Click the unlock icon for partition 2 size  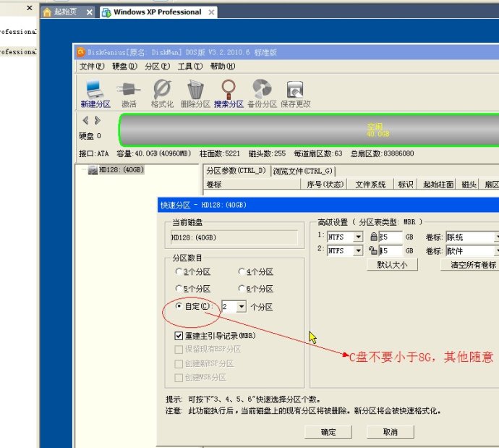[x=373, y=250]
